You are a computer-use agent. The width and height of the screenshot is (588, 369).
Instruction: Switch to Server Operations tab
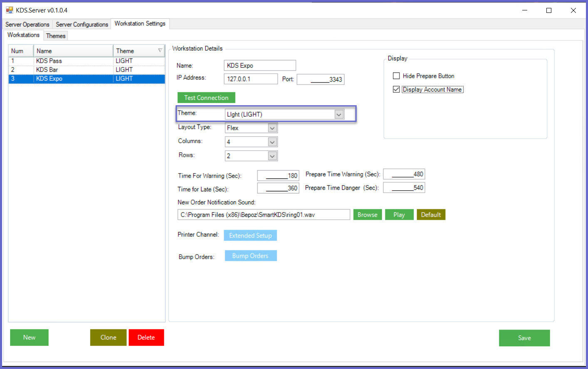point(27,25)
